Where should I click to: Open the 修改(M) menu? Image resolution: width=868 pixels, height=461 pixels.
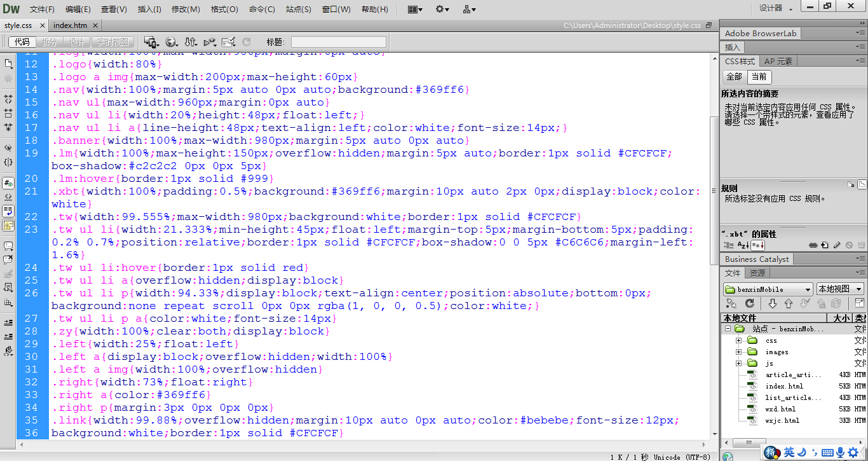186,10
